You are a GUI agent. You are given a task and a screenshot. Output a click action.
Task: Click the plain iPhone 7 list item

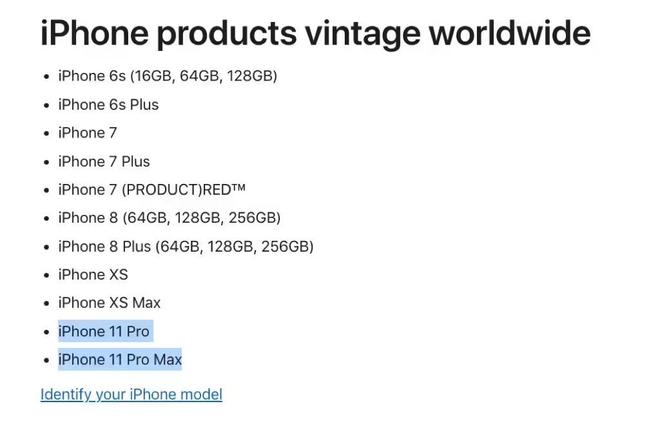pos(87,133)
